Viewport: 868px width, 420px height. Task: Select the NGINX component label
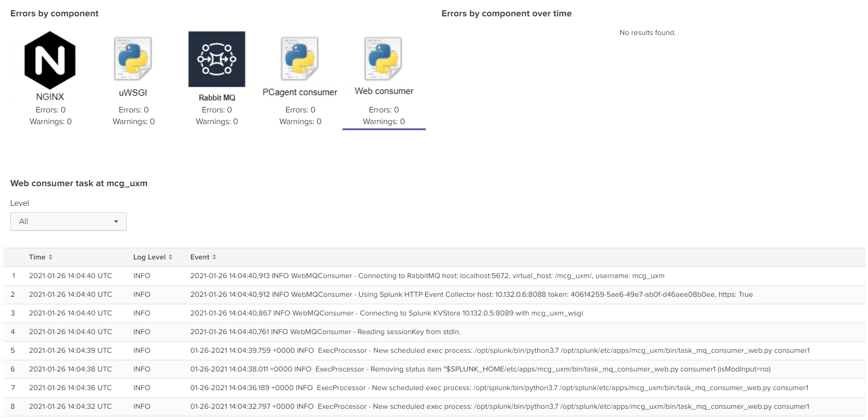click(50, 97)
